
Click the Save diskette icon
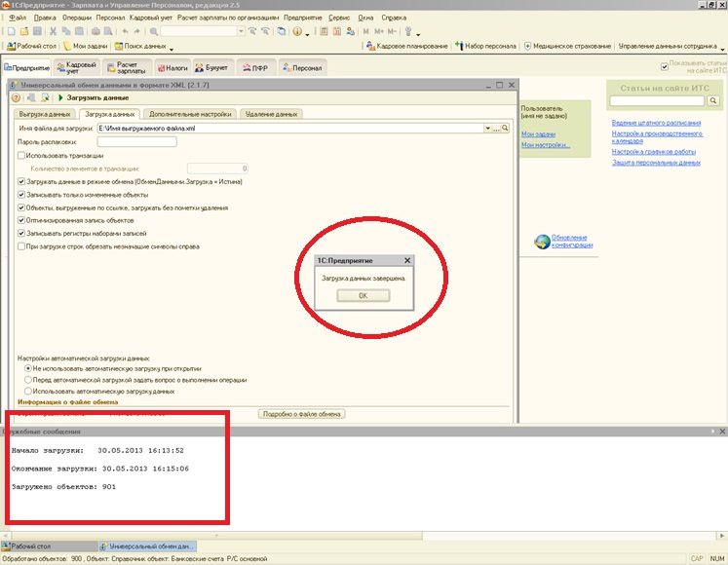coord(37,31)
